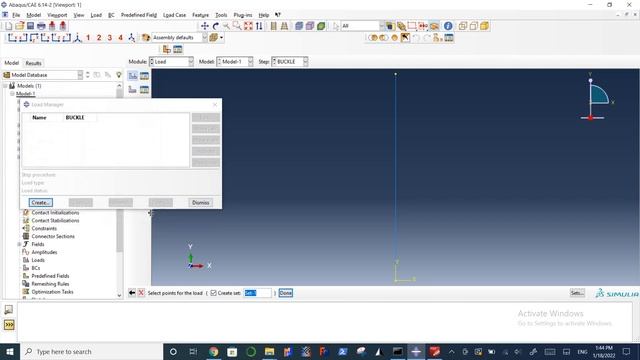The image size is (640, 360).
Task: Open the Model Database dropdown
Action: [x=43, y=75]
